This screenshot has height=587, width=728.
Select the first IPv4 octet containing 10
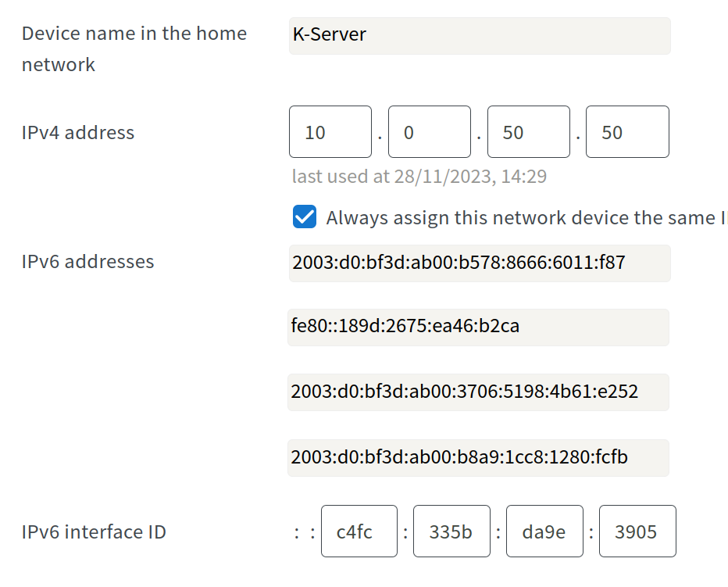(x=330, y=131)
